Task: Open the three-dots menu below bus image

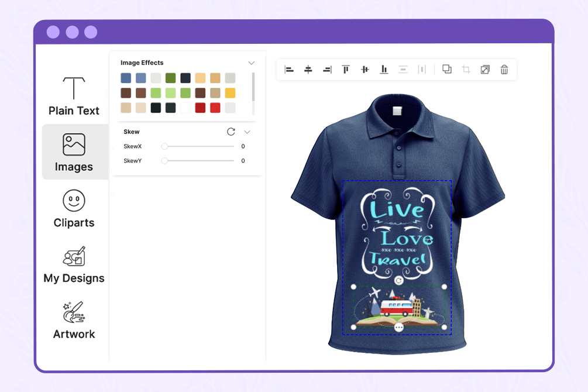Action: coord(399,327)
